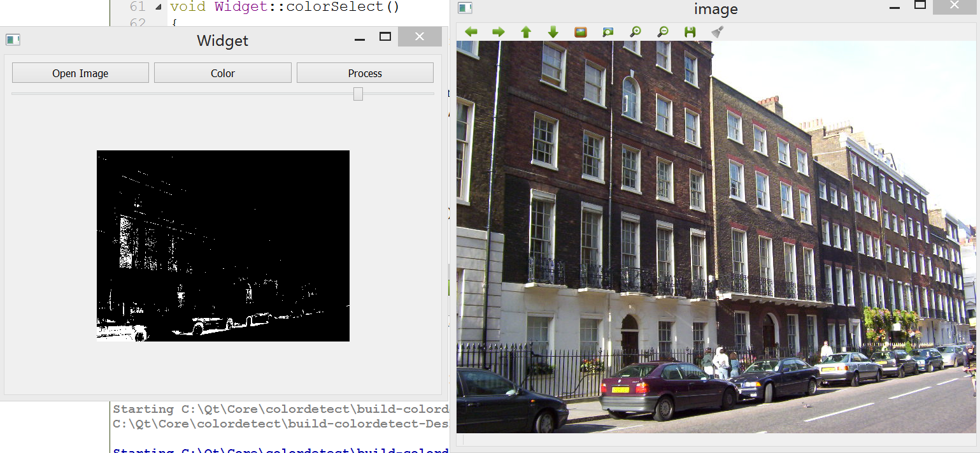The width and height of the screenshot is (980, 453).
Task: Open the display properties brush icon
Action: pos(718,32)
